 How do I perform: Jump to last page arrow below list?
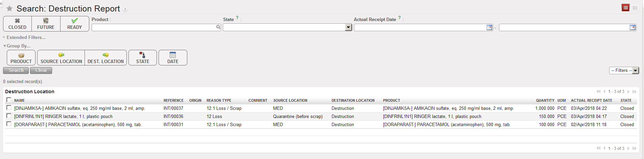click(x=635, y=148)
